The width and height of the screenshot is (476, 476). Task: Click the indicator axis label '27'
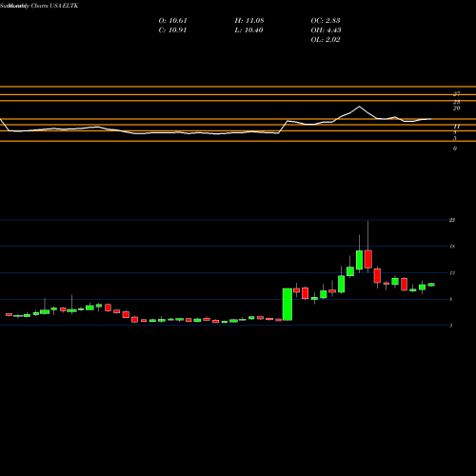click(456, 93)
